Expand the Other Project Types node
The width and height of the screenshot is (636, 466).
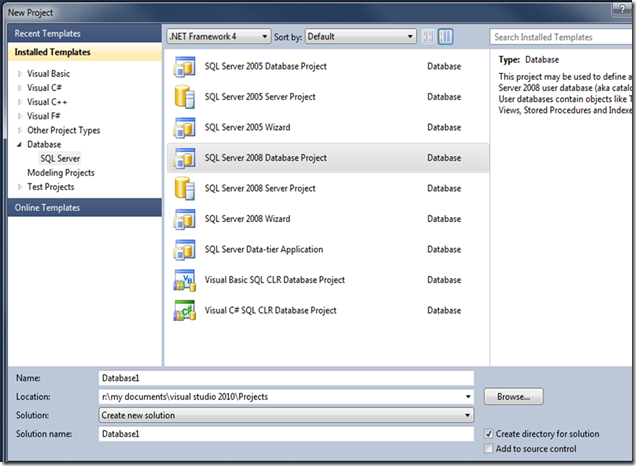(19, 131)
